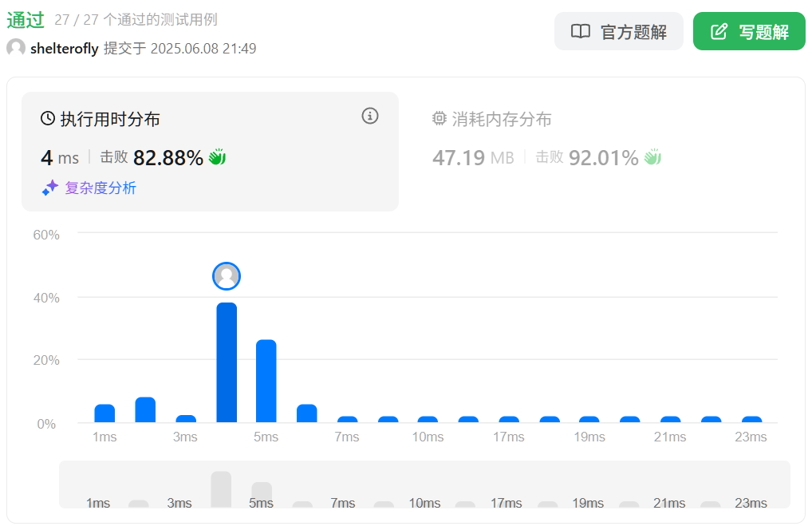Click the 19ms bar in the chart

[589, 420]
